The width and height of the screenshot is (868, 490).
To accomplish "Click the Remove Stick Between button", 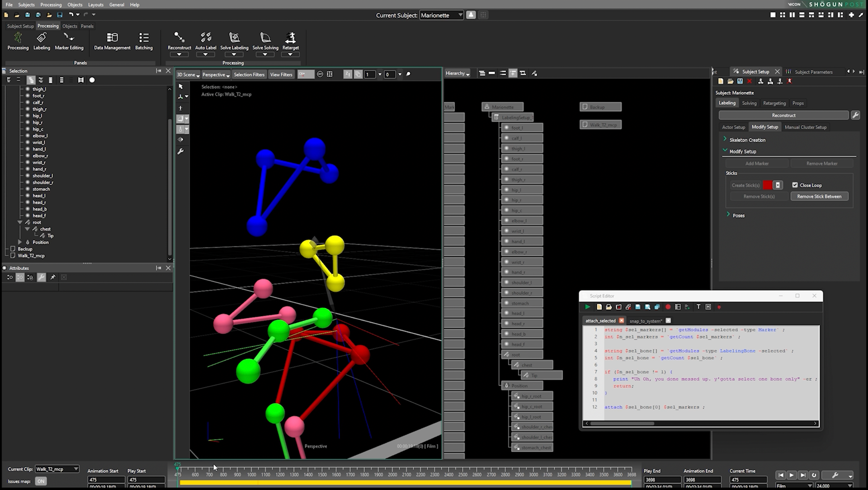I will click(819, 196).
